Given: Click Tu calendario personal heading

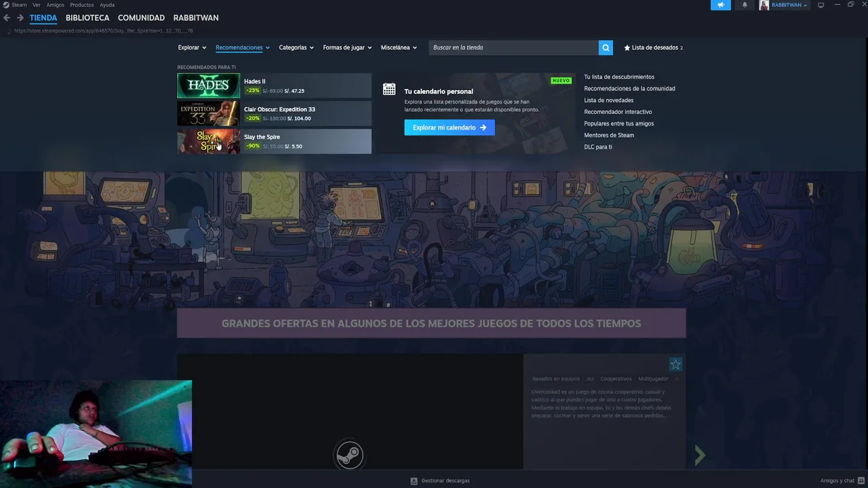Looking at the screenshot, I should tap(439, 91).
